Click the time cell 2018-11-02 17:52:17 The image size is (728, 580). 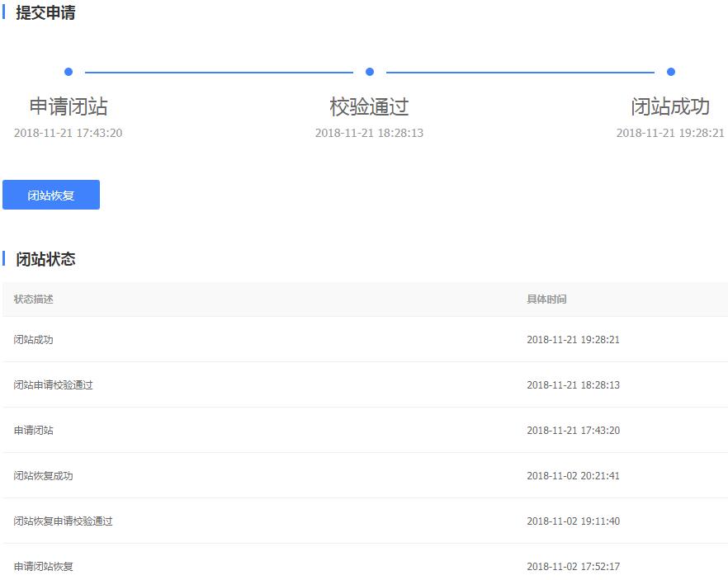(x=573, y=566)
